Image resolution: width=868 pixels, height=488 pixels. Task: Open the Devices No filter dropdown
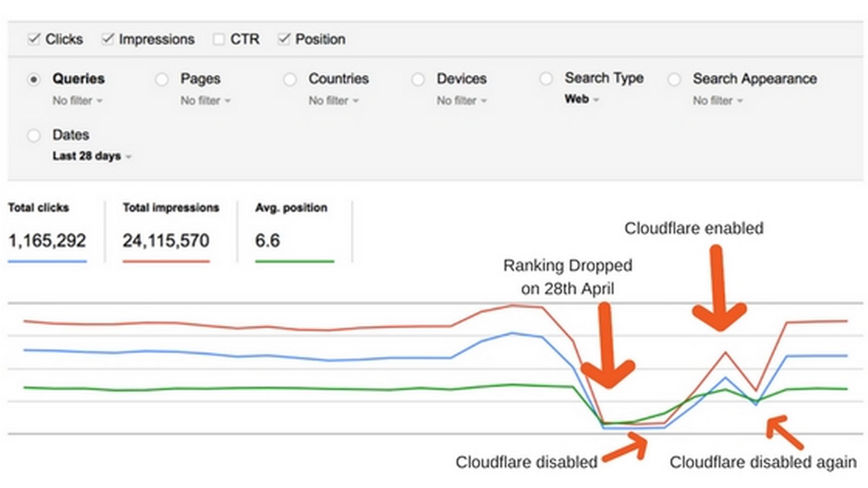coord(462,101)
